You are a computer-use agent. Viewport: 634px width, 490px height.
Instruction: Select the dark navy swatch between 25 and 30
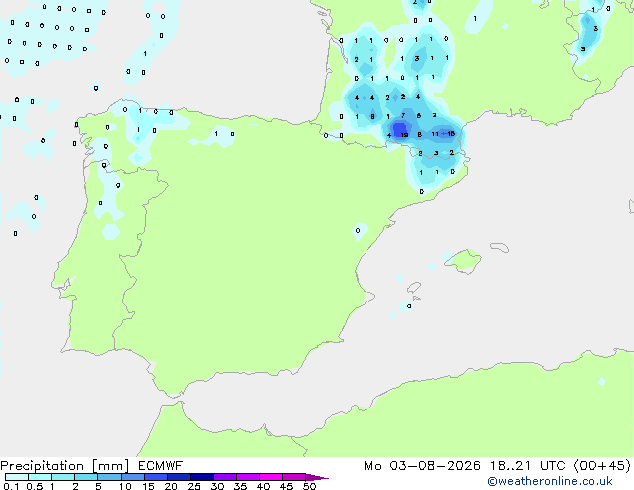tap(201, 477)
